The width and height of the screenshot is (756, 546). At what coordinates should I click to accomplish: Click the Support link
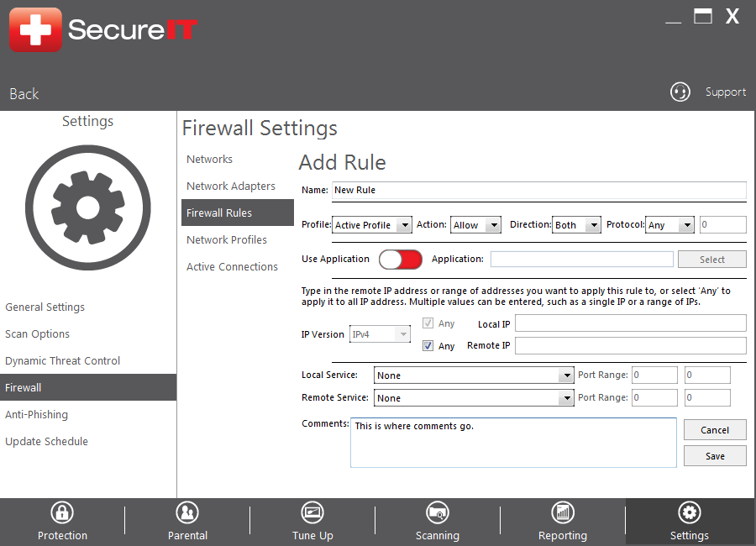click(726, 92)
